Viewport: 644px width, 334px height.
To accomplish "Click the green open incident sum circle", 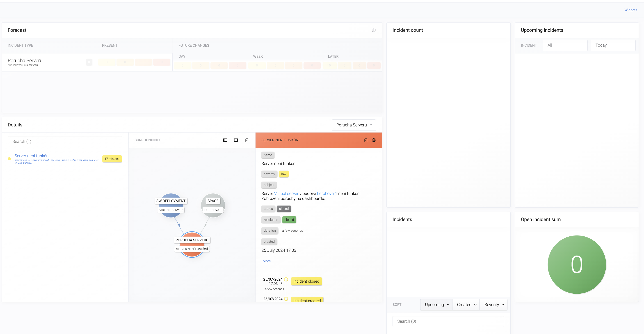I will 576,265.
